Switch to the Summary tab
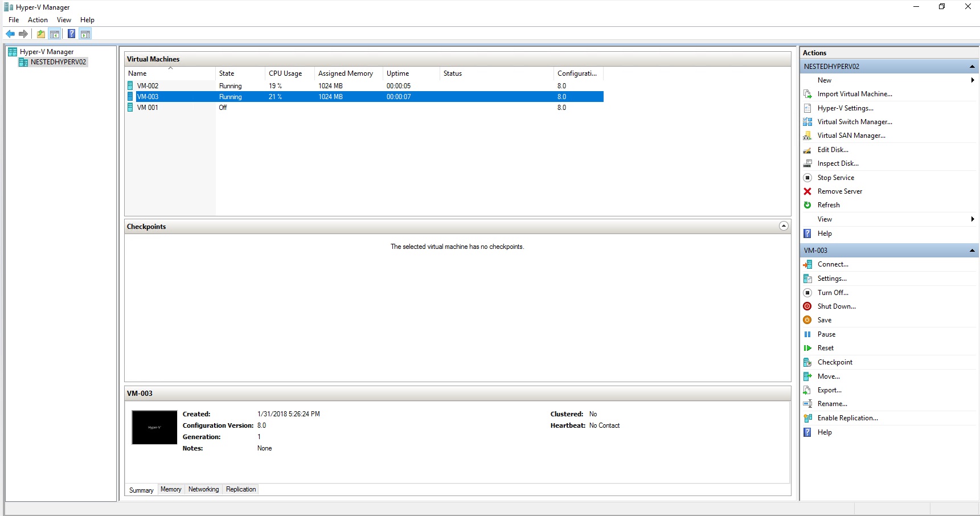 pos(141,490)
